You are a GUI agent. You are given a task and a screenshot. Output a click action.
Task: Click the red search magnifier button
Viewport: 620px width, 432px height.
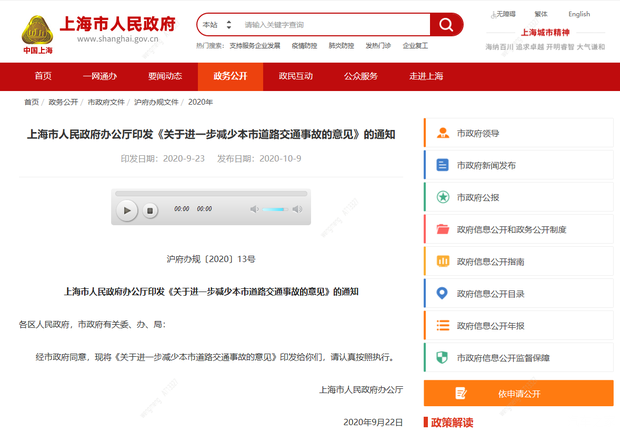(446, 25)
